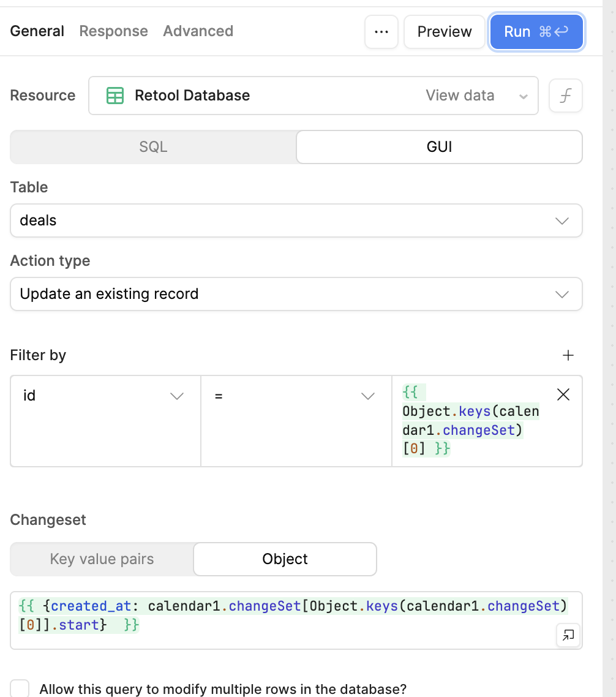Click the changeset object code field
Image resolution: width=616 pixels, height=697 pixels.
pos(296,620)
